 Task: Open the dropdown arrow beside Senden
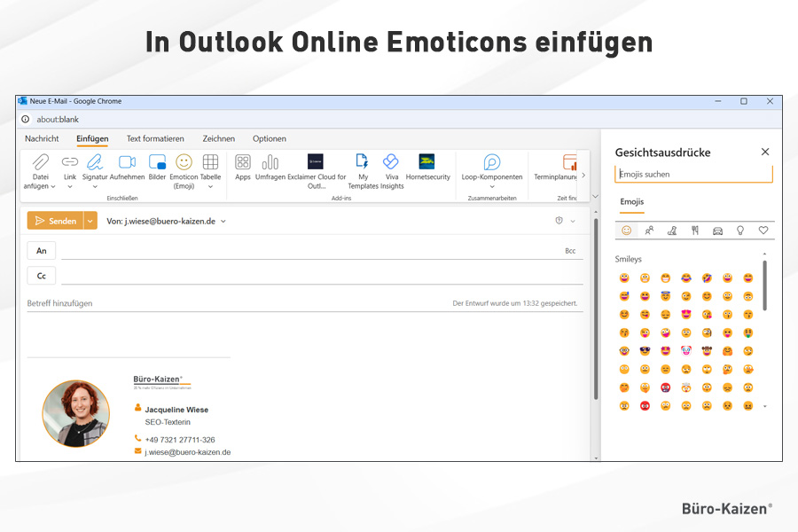[x=90, y=221]
